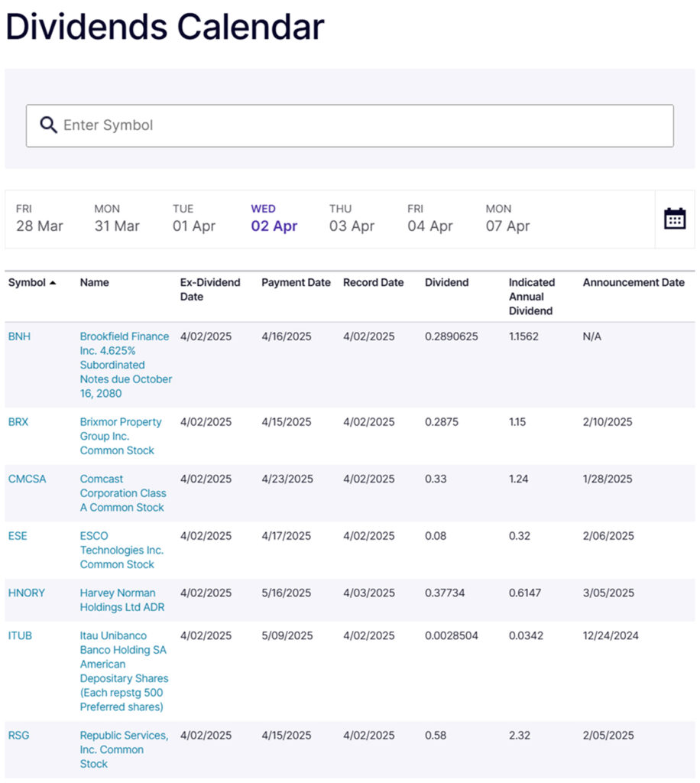Sort by Ex-Dividend Date column header
The height and width of the screenshot is (783, 700).
tap(210, 289)
